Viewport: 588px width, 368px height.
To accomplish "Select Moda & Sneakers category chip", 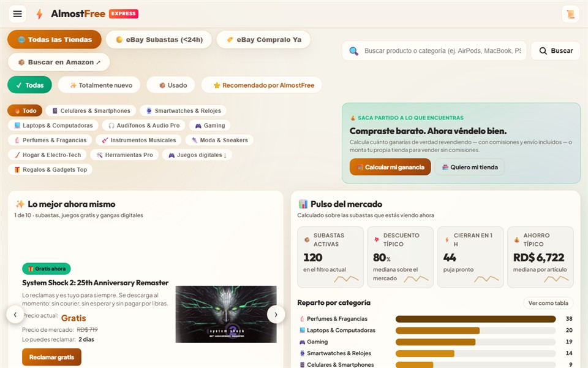I will [x=219, y=140].
